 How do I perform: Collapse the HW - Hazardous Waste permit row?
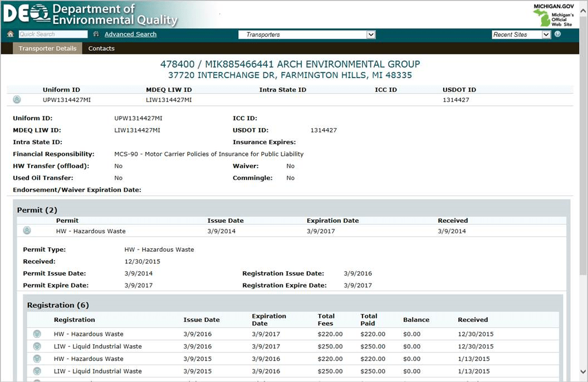tap(27, 231)
